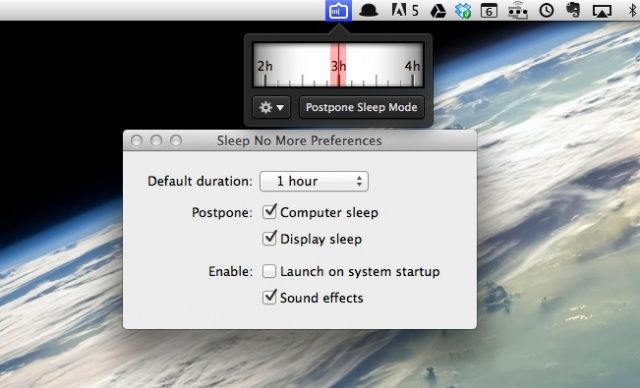
Task: Select 4h on the duration dial
Action: click(412, 66)
